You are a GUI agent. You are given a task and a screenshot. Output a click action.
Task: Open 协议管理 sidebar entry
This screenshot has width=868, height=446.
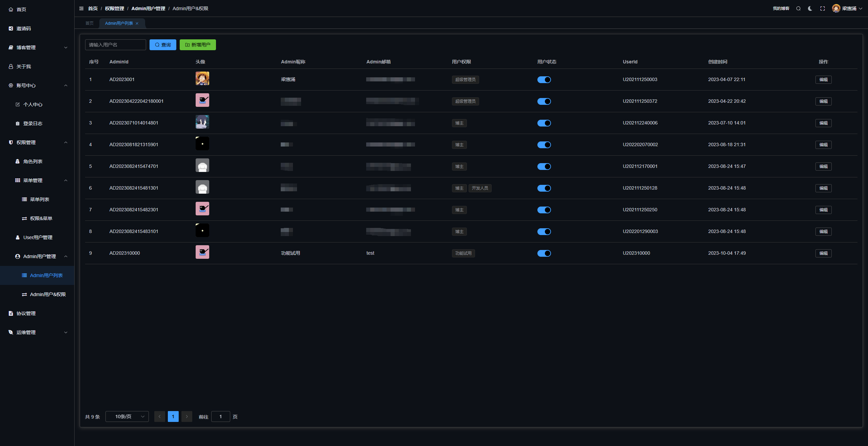coord(26,313)
